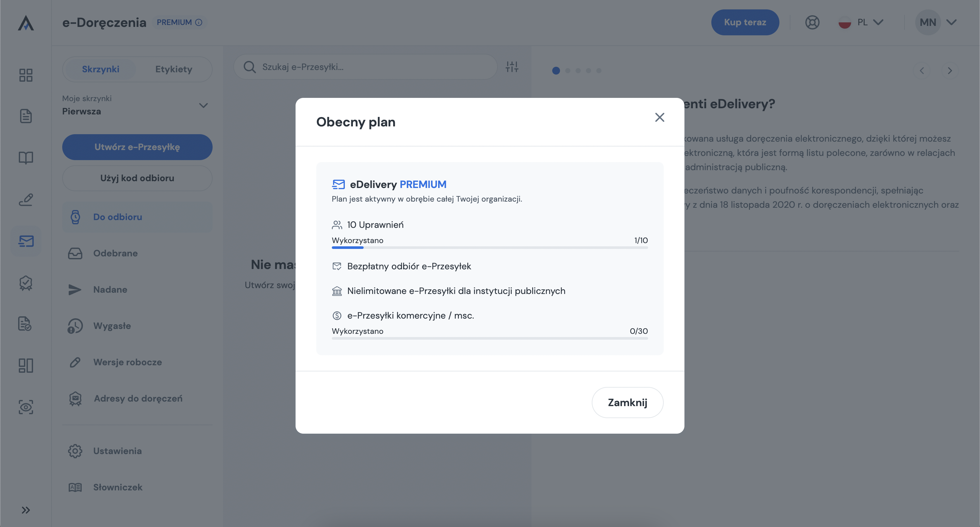Open the e-Delivery envelope icon in sidebar
This screenshot has width=980, height=527.
click(26, 241)
